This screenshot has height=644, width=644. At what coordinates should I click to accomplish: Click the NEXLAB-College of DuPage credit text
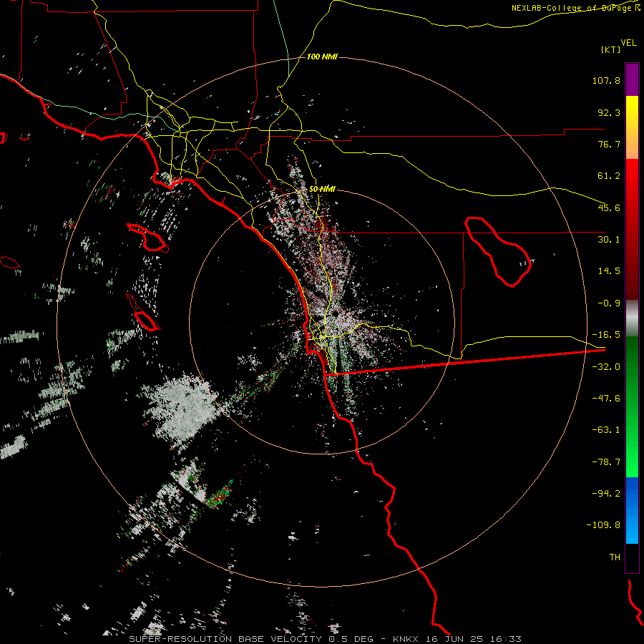pos(576,8)
